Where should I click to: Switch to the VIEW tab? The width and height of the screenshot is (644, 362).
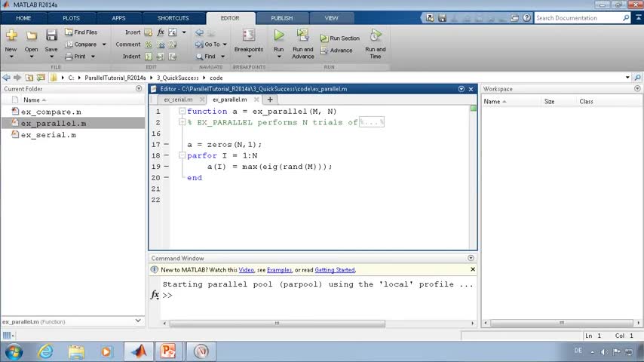click(331, 18)
